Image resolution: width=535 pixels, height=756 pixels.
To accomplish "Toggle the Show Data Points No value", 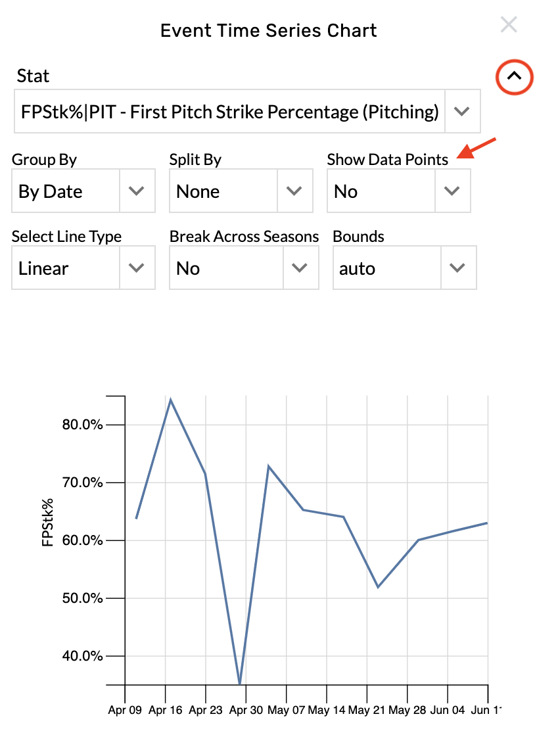I will point(381,191).
